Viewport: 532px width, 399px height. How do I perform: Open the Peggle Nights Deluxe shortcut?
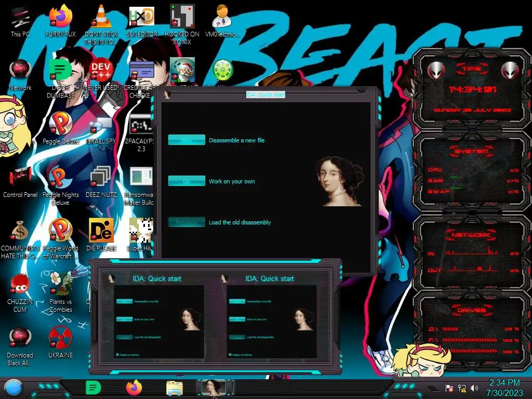point(61,185)
